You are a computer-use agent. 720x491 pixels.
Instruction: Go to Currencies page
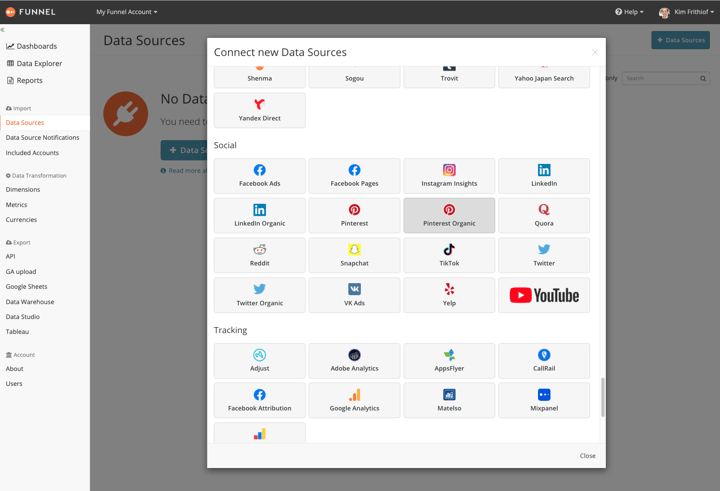coord(21,220)
